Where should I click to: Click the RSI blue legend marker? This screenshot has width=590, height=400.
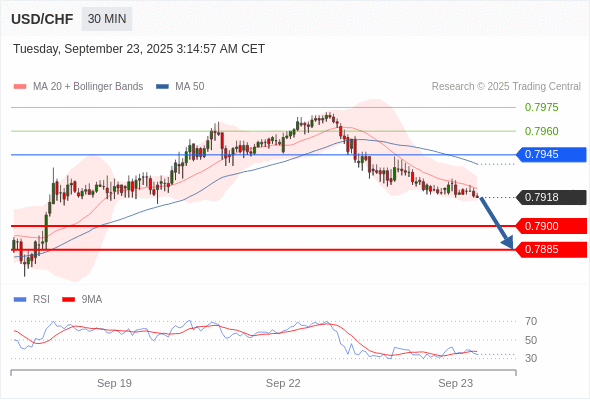point(20,300)
